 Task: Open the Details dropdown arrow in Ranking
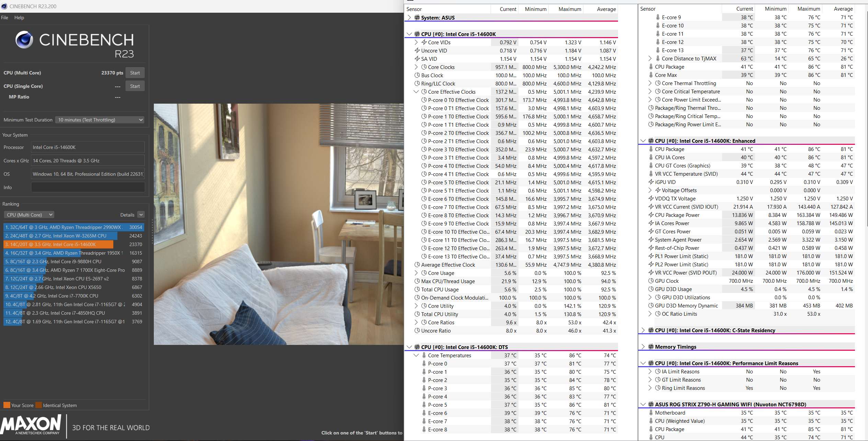click(141, 215)
